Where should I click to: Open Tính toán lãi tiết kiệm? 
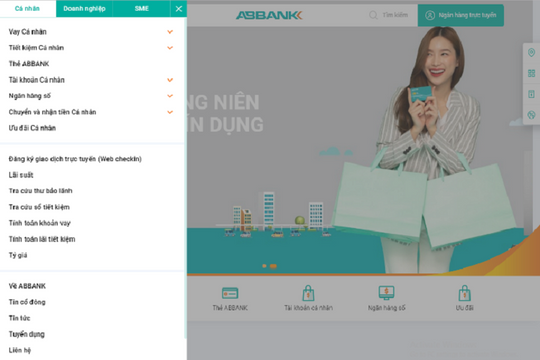coord(42,239)
